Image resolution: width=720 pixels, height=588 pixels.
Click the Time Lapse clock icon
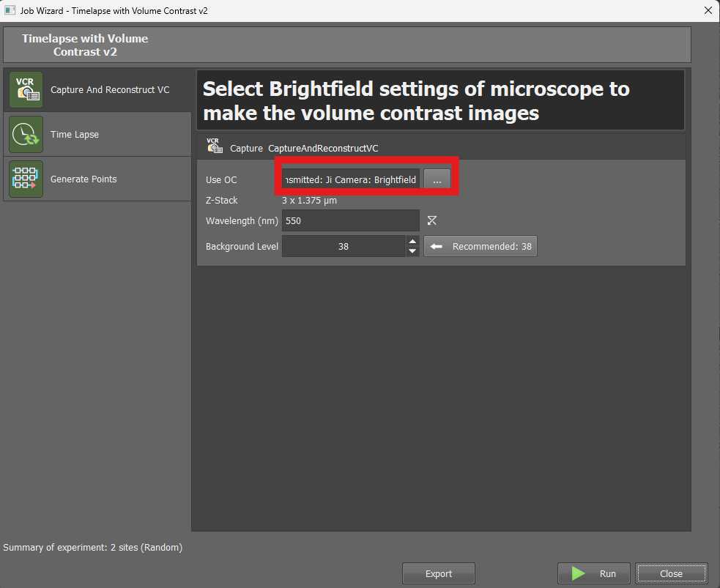click(26, 135)
